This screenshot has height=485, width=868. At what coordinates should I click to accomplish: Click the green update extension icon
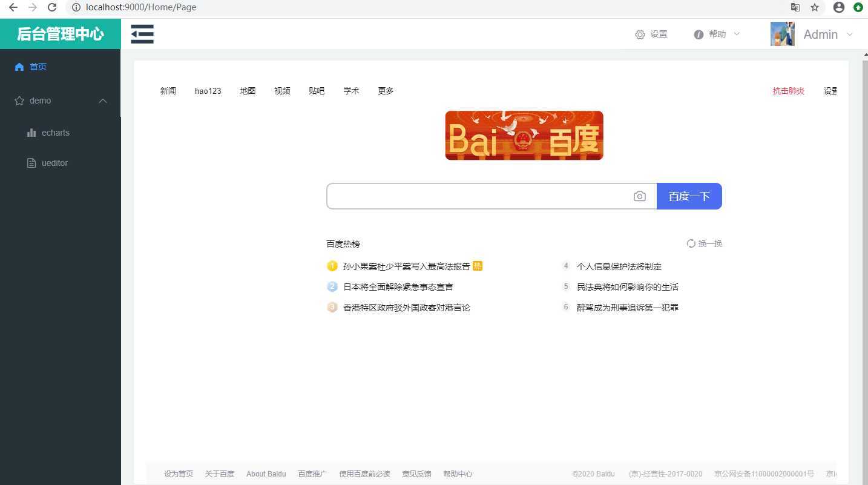click(x=858, y=7)
